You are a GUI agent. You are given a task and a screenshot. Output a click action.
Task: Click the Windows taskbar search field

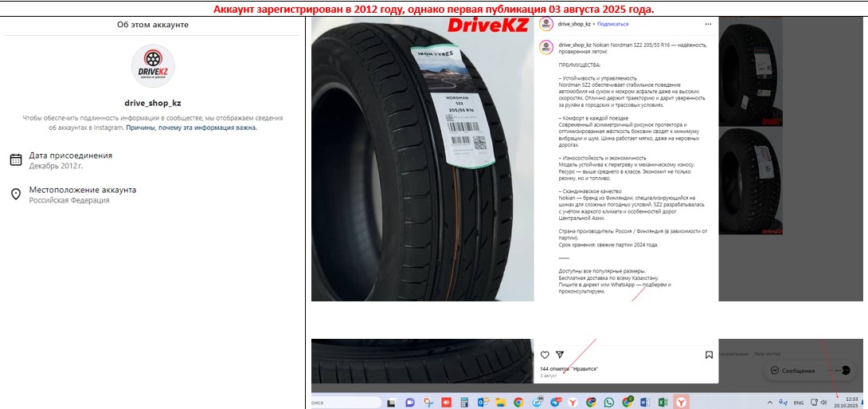346,403
